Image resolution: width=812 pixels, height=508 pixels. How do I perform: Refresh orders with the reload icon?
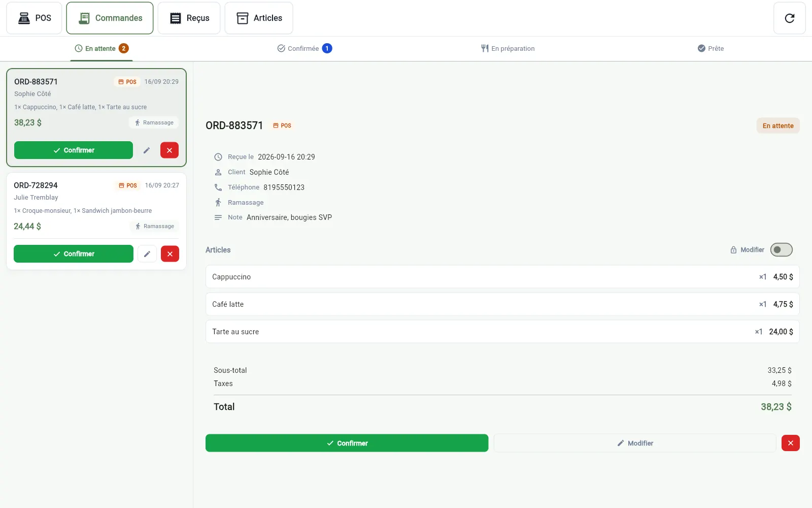[x=789, y=18]
